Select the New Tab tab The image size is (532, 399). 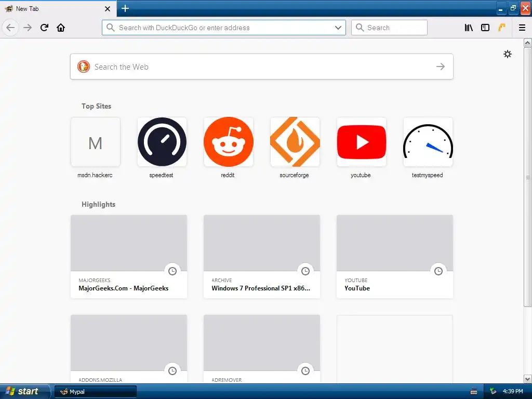point(58,8)
